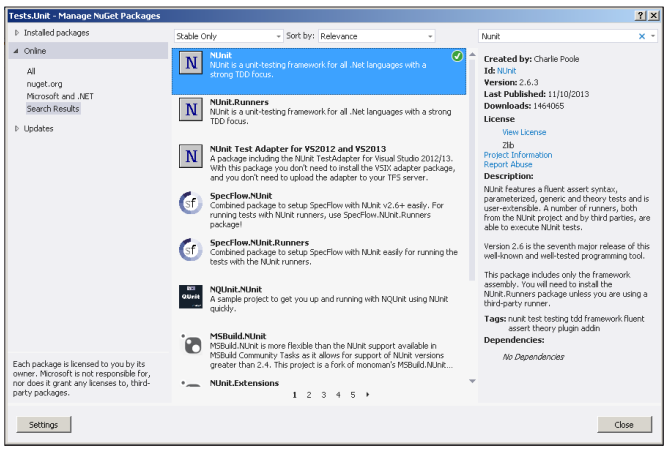669x449 pixels.
Task: Expand the Installed packages node
Action: pos(17,33)
